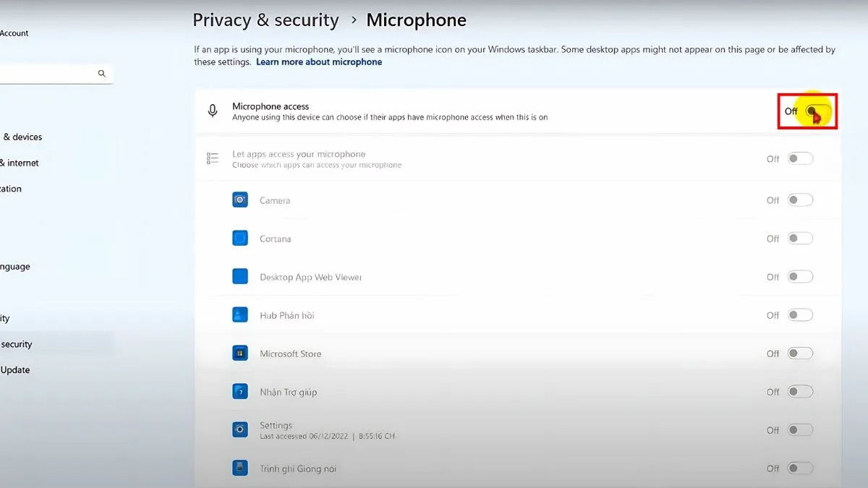Viewport: 868px width, 488px height.
Task: Click the search magnifier icon
Action: pyautogui.click(x=102, y=74)
